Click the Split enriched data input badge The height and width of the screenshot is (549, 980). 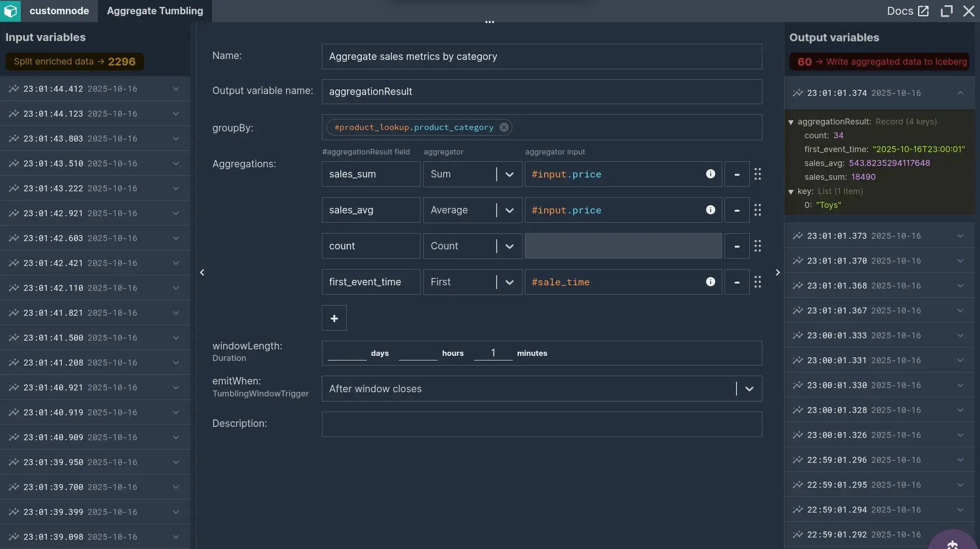click(x=75, y=61)
